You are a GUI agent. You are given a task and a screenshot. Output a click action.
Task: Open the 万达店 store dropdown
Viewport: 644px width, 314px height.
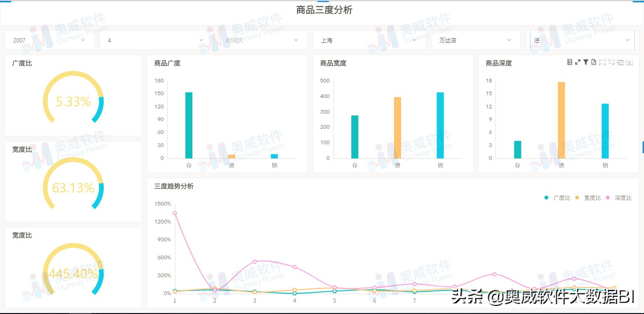(475, 40)
